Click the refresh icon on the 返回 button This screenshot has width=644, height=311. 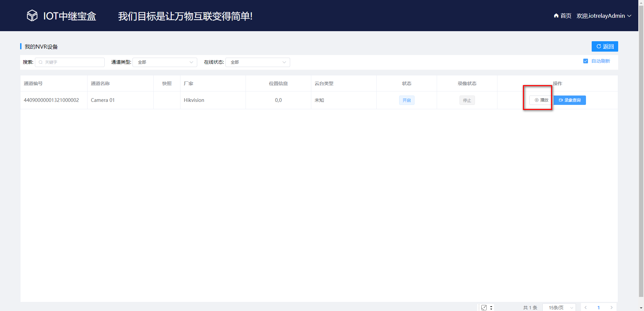click(x=599, y=46)
